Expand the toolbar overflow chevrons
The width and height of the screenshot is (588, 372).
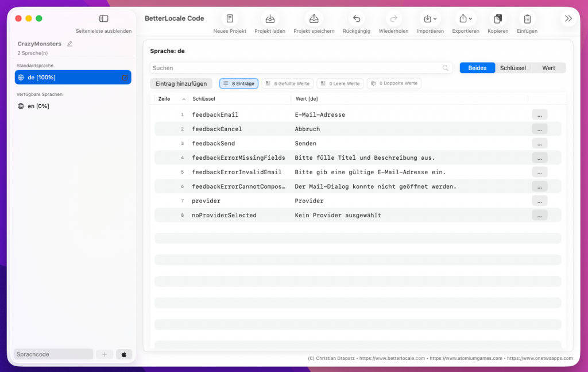[568, 18]
